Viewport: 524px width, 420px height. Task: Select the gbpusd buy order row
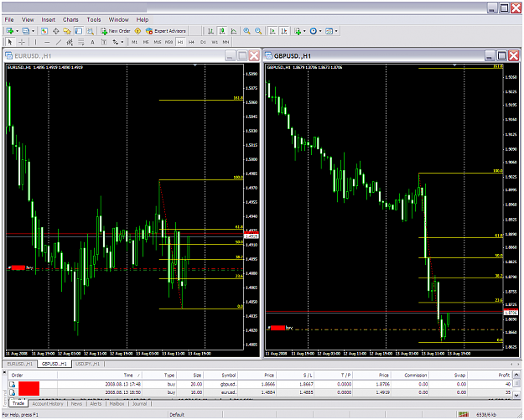pos(260,384)
